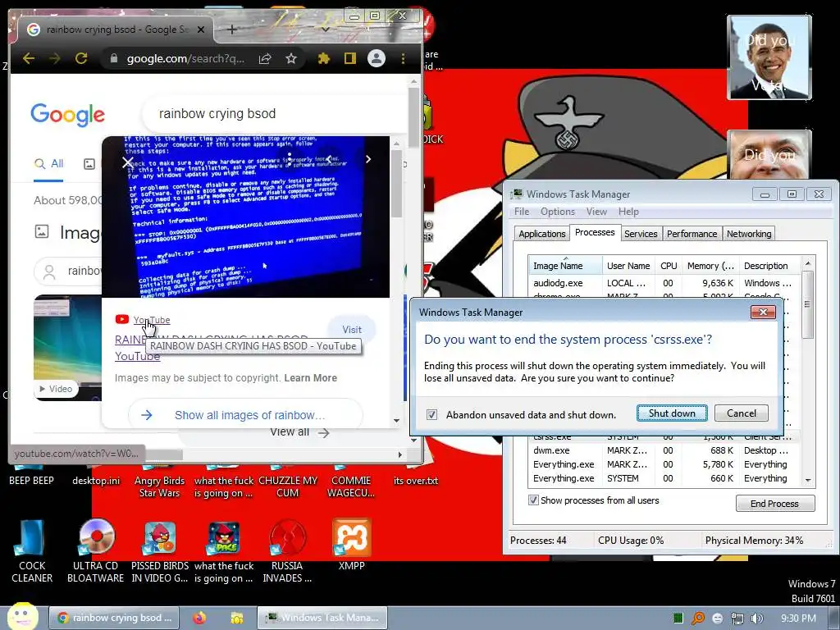Open the COCK CLEANER desktop shortcut

click(32, 550)
